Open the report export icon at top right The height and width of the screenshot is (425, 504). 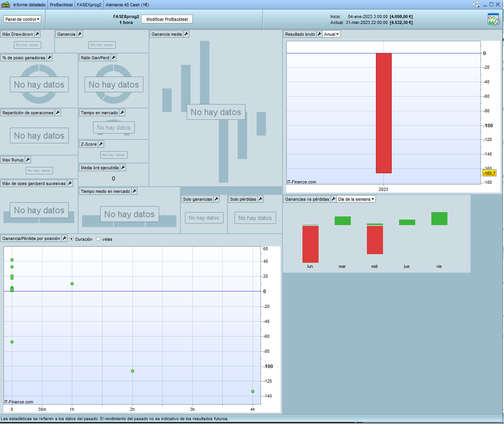[493, 19]
